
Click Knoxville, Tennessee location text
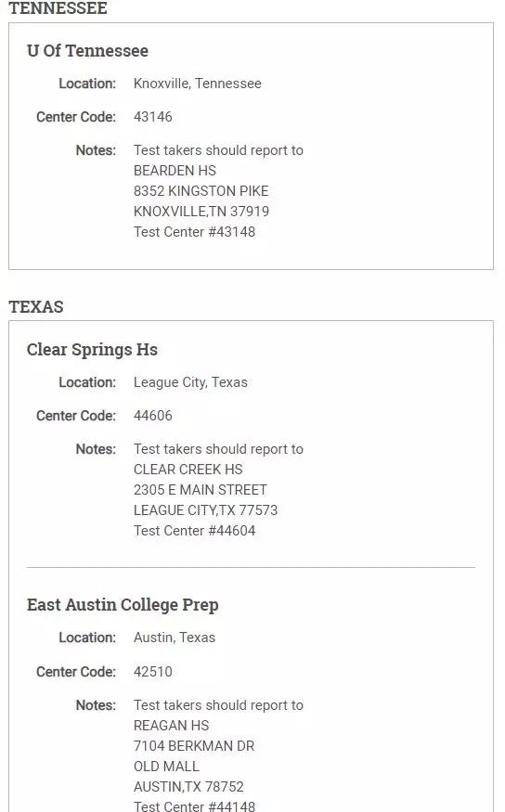pos(198,84)
